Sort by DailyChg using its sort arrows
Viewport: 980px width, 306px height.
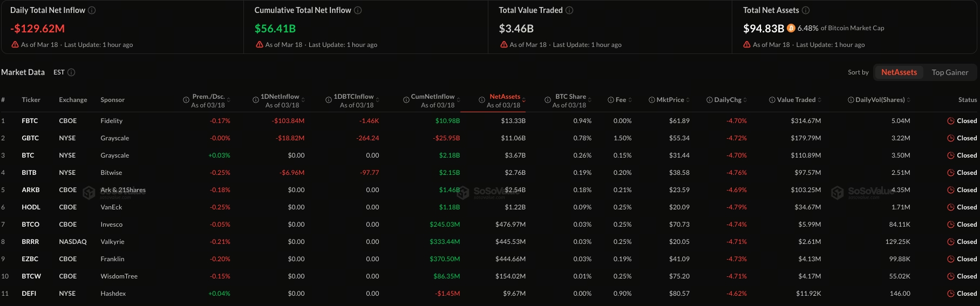745,100
